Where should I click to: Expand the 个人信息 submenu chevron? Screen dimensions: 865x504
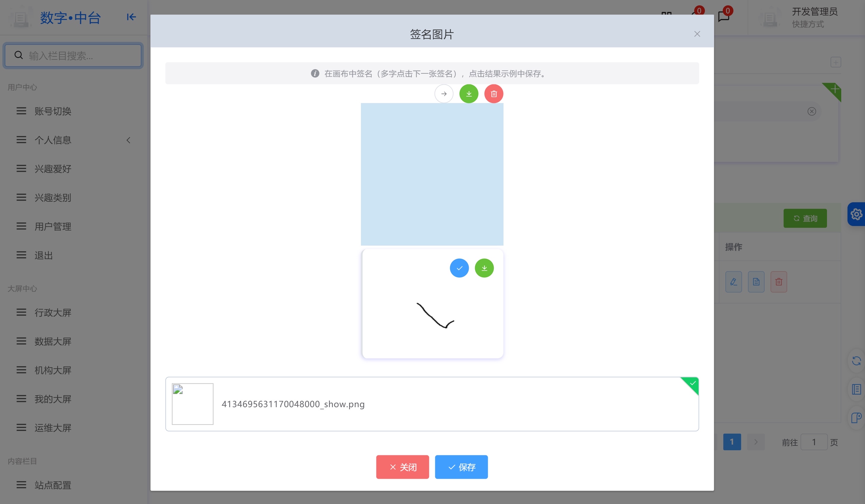pyautogui.click(x=128, y=140)
